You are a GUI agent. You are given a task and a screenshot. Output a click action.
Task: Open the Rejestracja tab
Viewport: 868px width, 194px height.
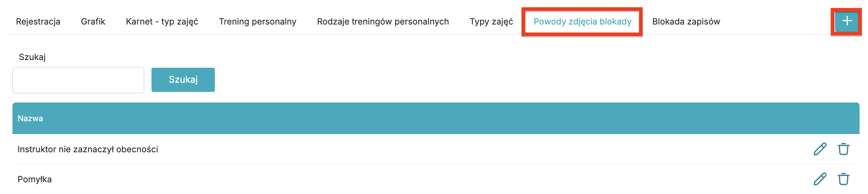[x=38, y=22]
